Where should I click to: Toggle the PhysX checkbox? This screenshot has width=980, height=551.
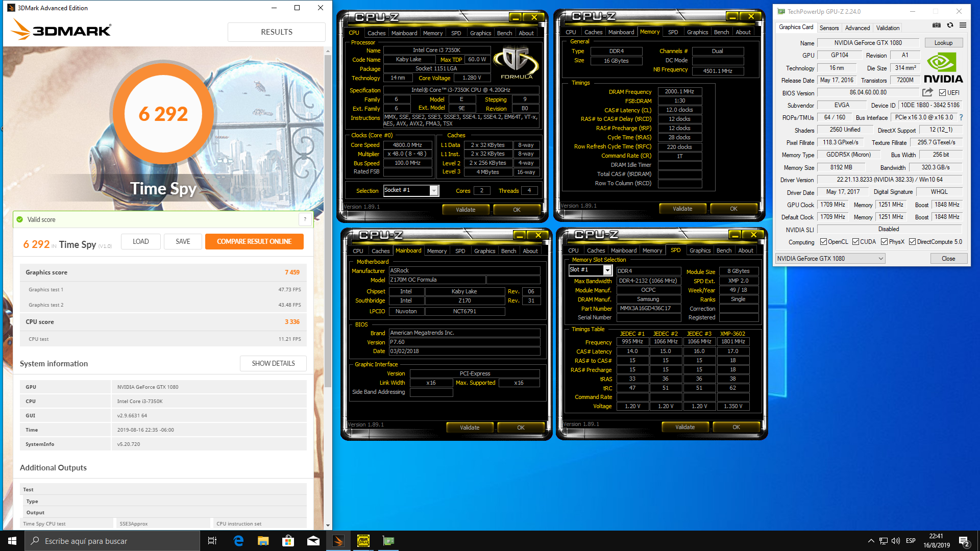pyautogui.click(x=884, y=242)
